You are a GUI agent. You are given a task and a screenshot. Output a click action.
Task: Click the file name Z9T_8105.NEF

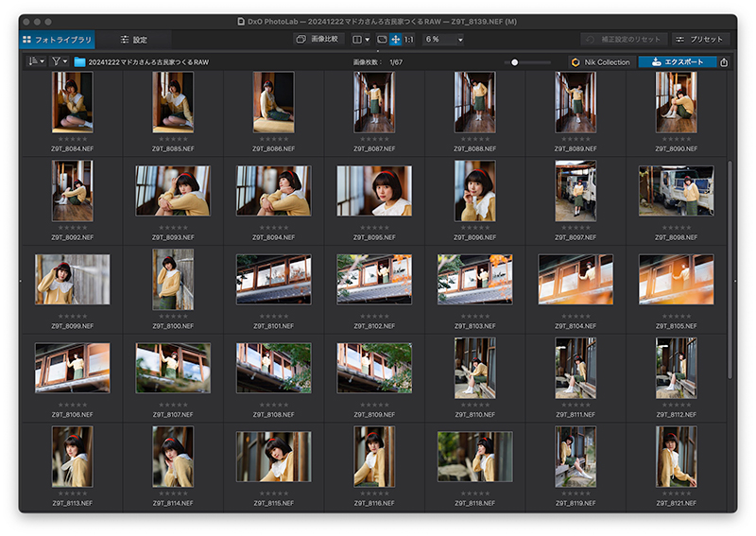(x=676, y=326)
